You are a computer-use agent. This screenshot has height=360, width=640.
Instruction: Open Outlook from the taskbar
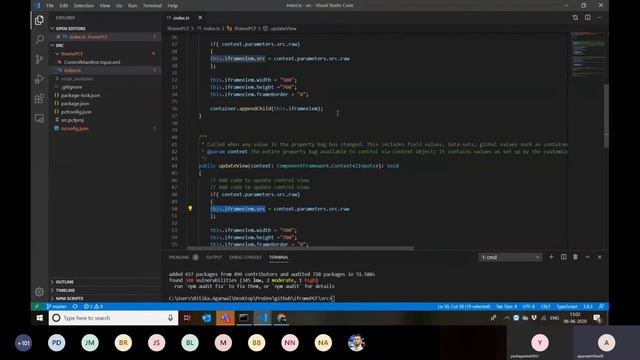(x=206, y=318)
